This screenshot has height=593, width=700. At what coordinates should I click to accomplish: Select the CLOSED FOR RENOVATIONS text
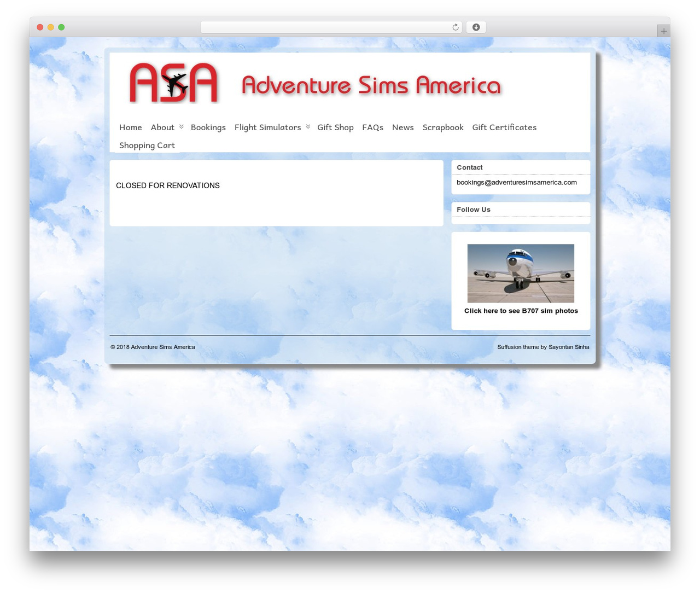168,186
